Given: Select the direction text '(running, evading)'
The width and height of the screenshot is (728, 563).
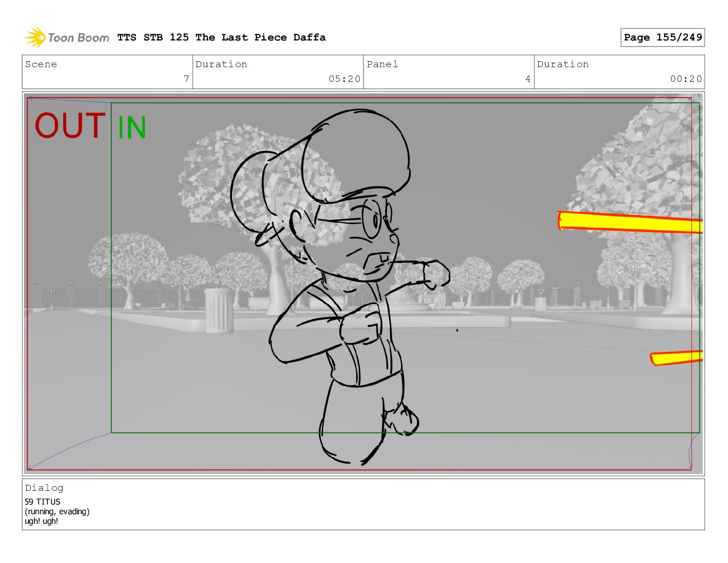Looking at the screenshot, I should pyautogui.click(x=57, y=511).
